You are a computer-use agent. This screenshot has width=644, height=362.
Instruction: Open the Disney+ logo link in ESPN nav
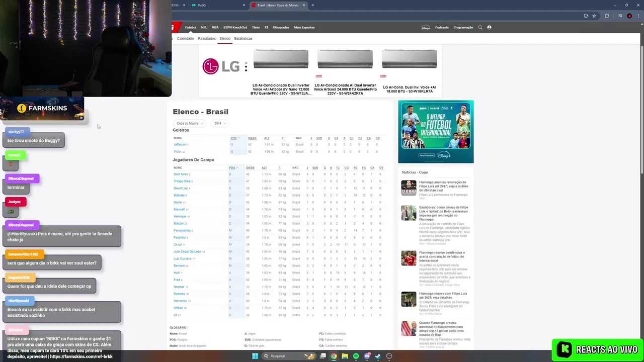tap(425, 27)
